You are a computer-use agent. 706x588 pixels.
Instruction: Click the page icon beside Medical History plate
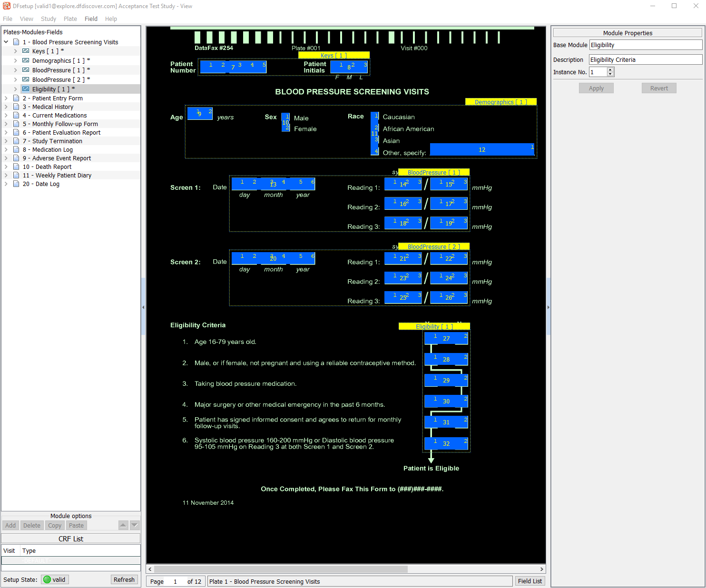pos(16,107)
